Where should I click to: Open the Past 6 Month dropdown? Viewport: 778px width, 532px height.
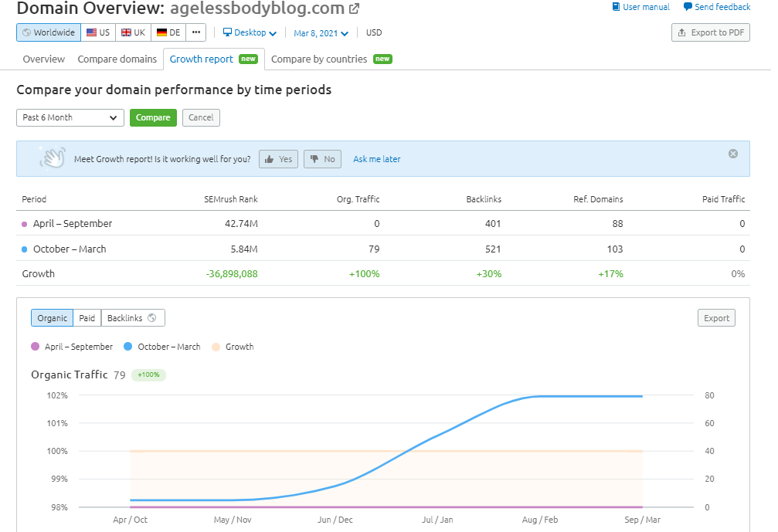point(70,117)
